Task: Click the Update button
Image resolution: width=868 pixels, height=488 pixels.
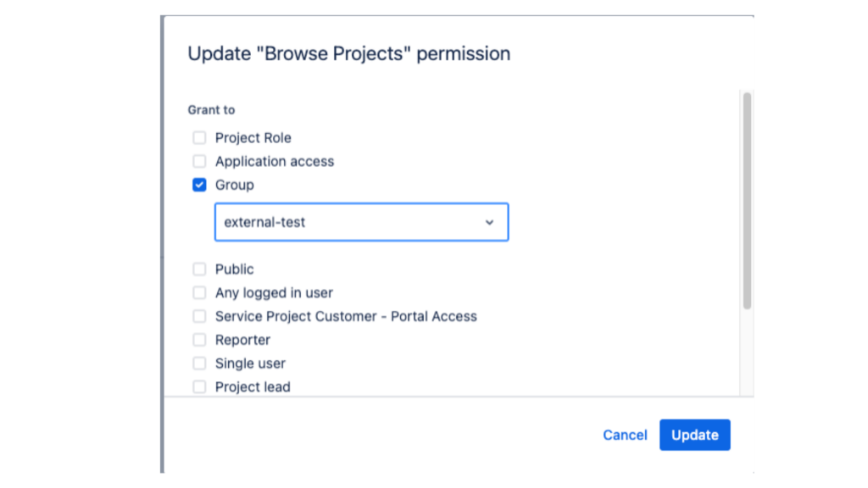Action: 694,435
